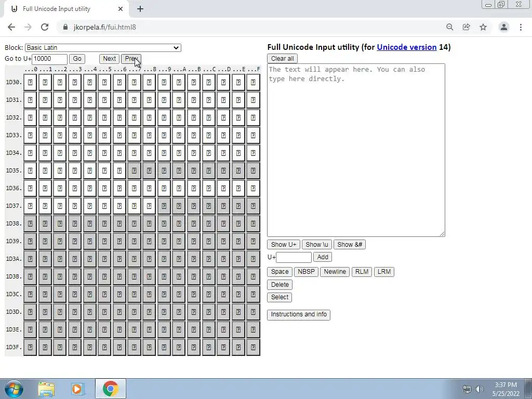The image size is (532, 399).
Task: Insert a non-breaking space via NBSP button
Action: (x=306, y=272)
